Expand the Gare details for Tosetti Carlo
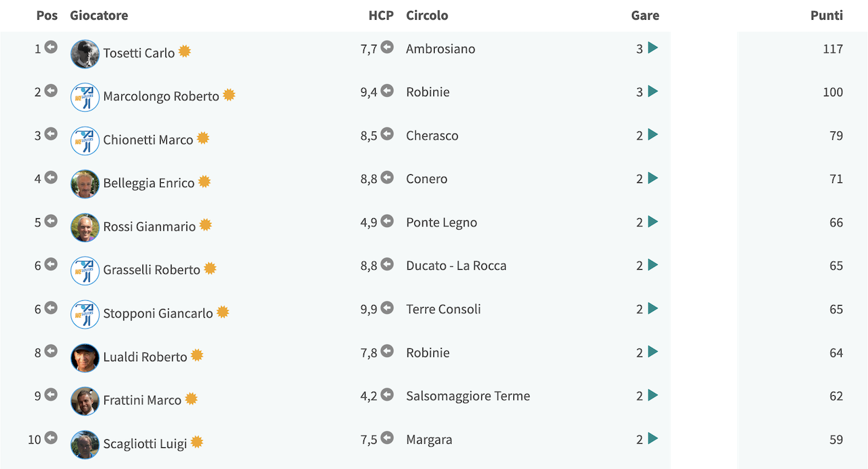Viewport: 868px width, 469px height. (x=653, y=48)
